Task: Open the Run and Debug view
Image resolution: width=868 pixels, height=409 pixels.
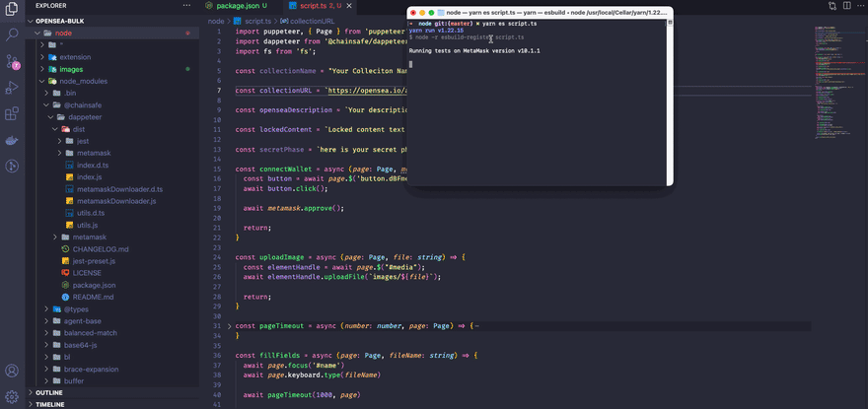Action: 12,88
